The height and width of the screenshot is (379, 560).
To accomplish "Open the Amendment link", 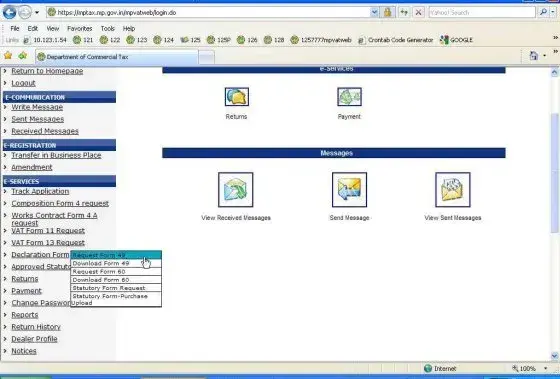I will point(32,168).
